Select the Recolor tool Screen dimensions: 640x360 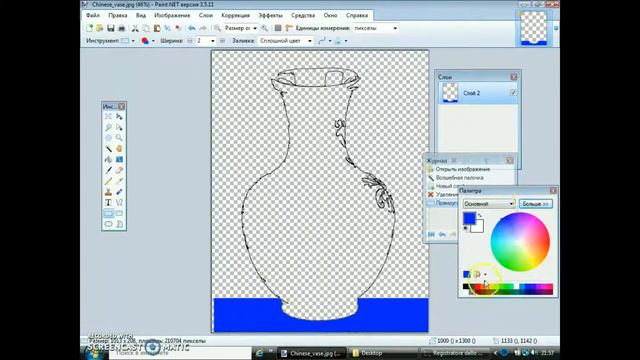119,191
